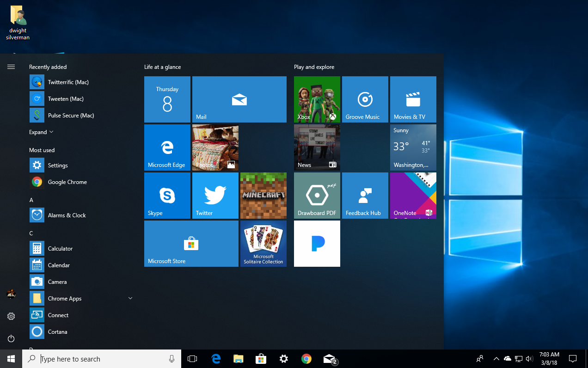Open Settings from Most used list
The width and height of the screenshot is (588, 368).
[81, 166]
